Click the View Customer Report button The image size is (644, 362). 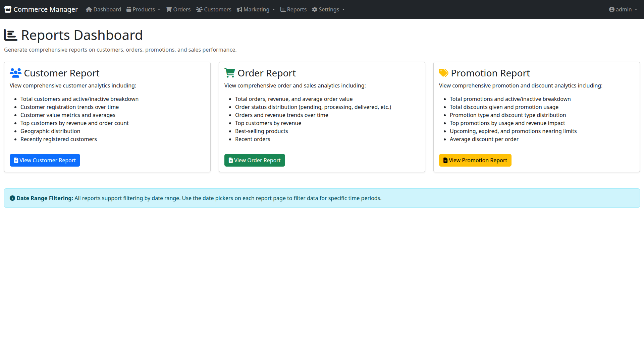pyautogui.click(x=45, y=160)
